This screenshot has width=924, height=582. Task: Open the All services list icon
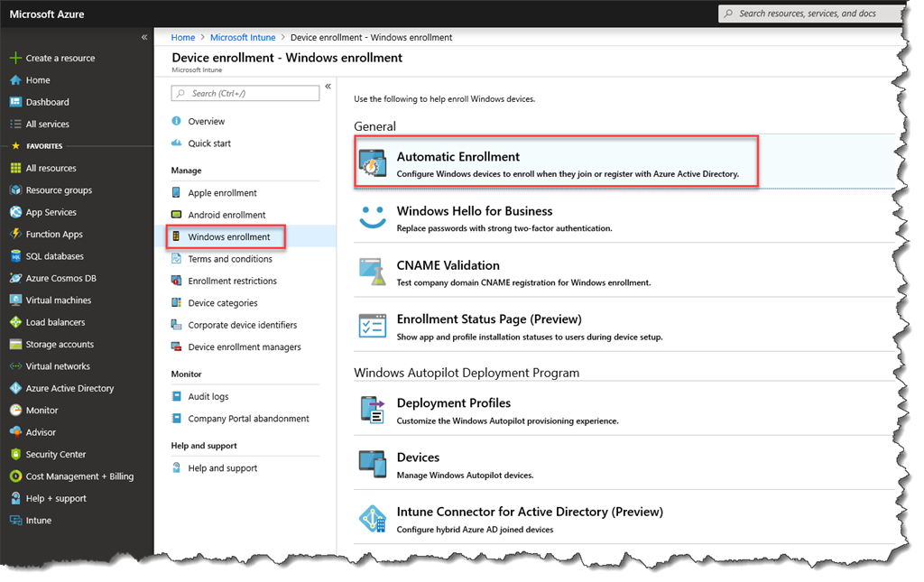point(16,125)
